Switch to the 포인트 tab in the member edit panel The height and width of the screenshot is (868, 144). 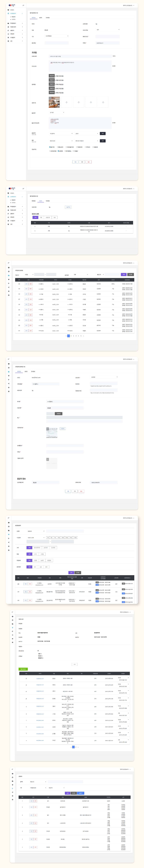point(41,18)
